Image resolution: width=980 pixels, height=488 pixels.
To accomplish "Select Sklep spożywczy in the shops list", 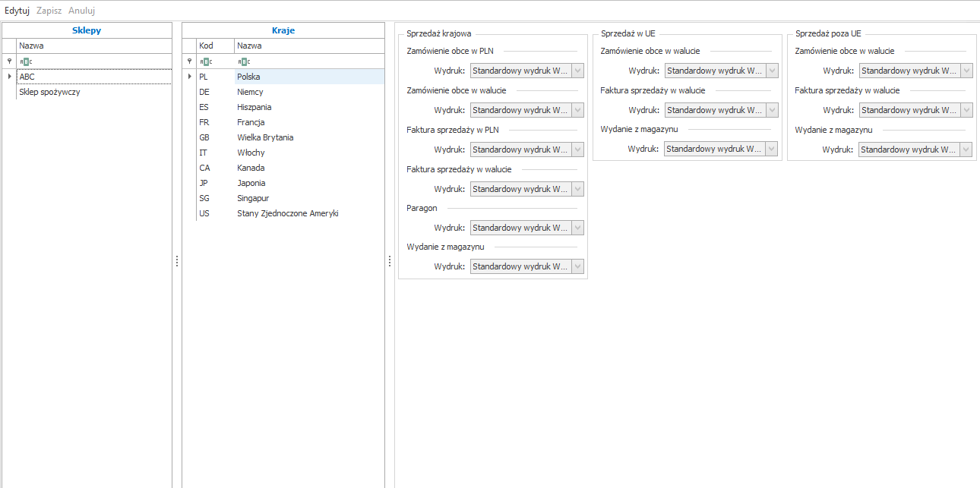I will [49, 92].
